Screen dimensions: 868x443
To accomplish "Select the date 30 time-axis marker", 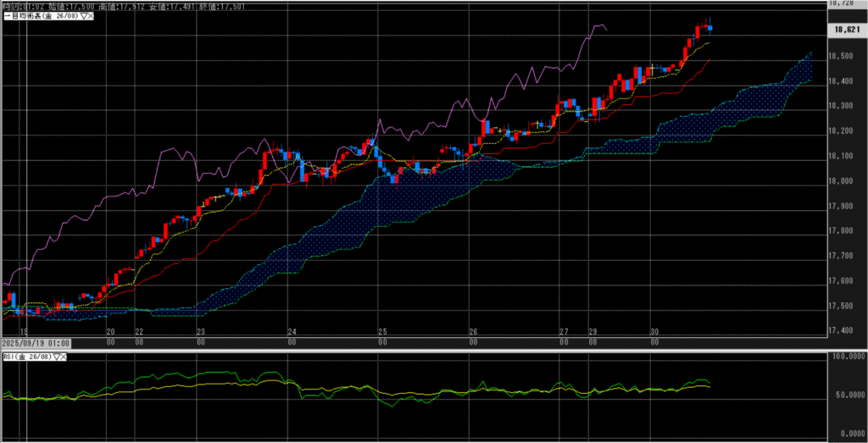I will pyautogui.click(x=654, y=332).
